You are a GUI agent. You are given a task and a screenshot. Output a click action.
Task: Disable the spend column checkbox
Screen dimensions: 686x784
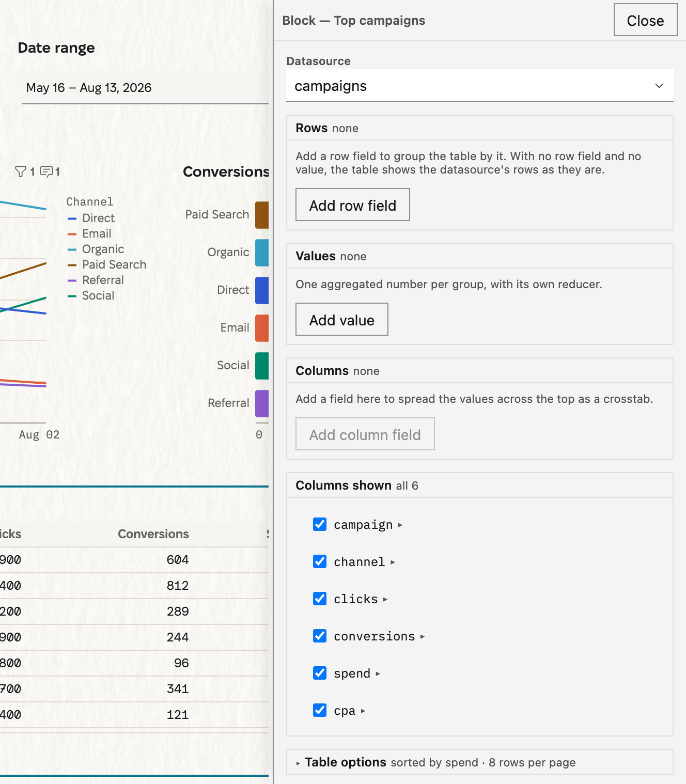click(320, 673)
